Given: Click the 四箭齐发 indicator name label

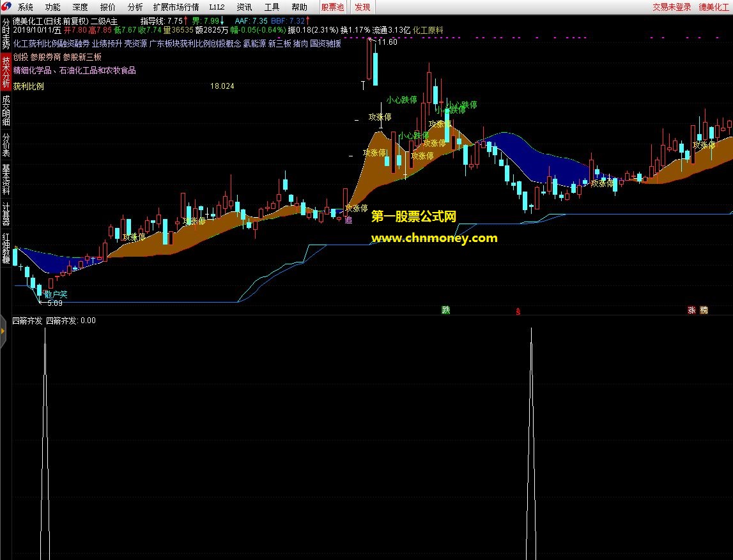Looking at the screenshot, I should pos(27,321).
